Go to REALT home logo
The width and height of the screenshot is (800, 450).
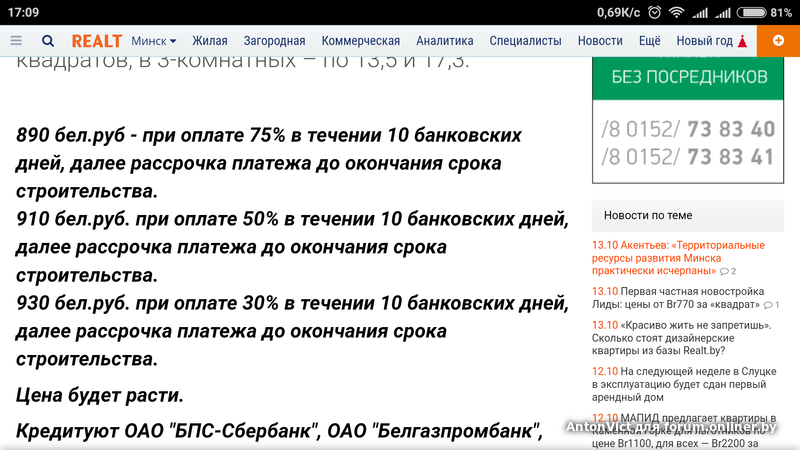(96, 41)
